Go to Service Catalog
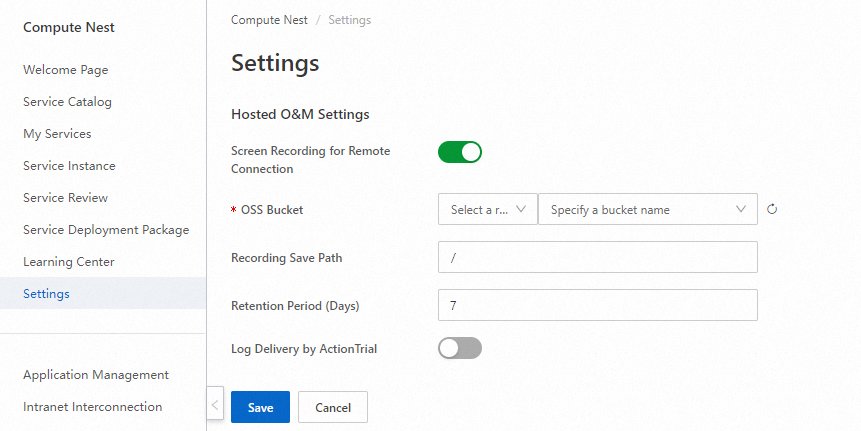The width and height of the screenshot is (861, 431). point(68,102)
